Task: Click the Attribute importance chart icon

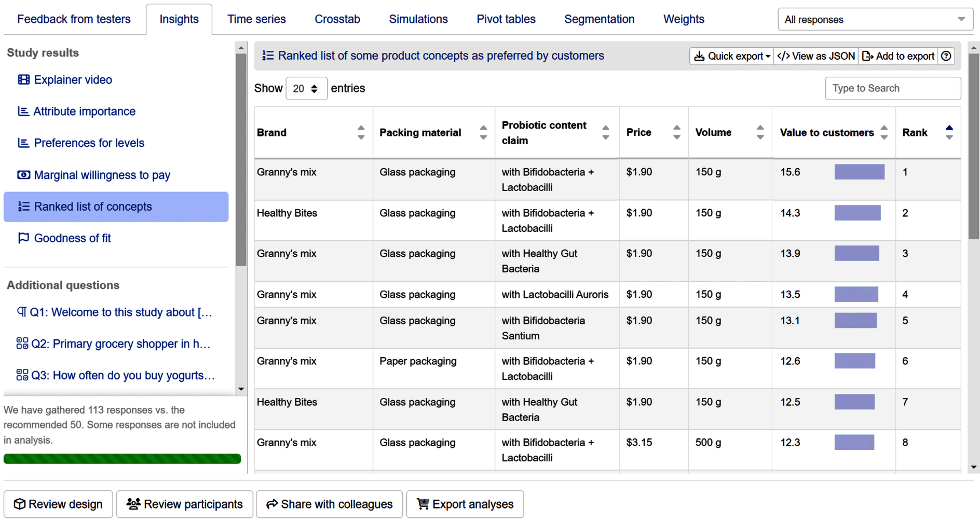Action: [x=23, y=112]
